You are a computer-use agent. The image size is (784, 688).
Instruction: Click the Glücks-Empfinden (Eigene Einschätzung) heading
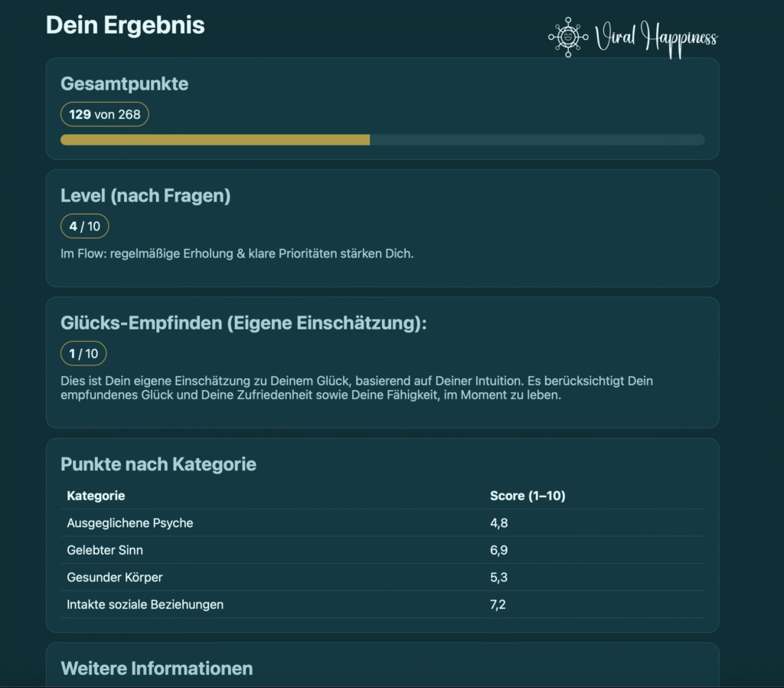[243, 323]
